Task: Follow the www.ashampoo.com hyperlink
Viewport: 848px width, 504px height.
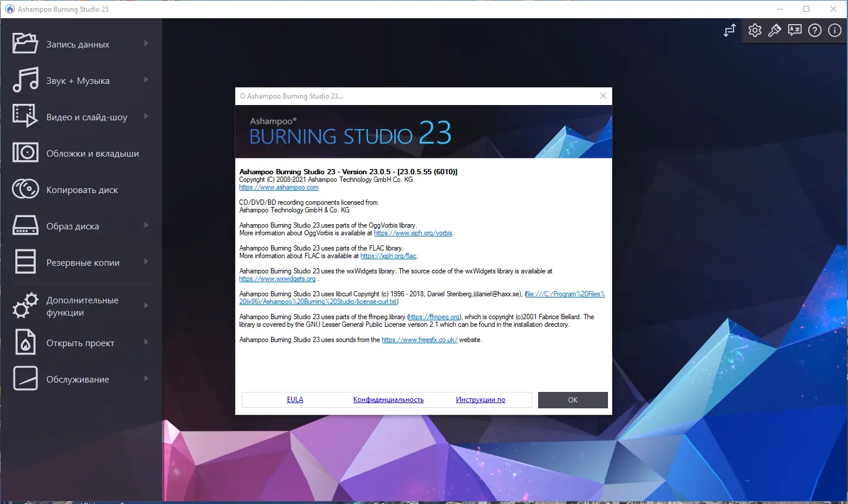Action: pos(279,187)
